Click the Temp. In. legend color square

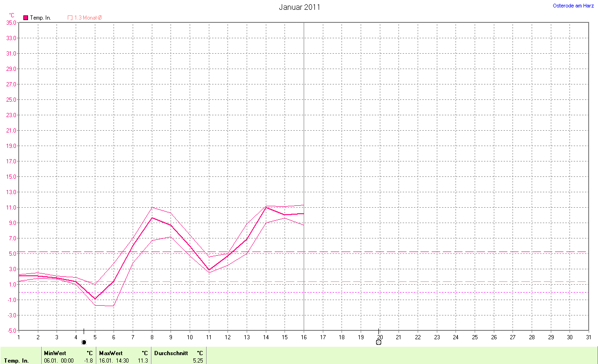pos(26,18)
